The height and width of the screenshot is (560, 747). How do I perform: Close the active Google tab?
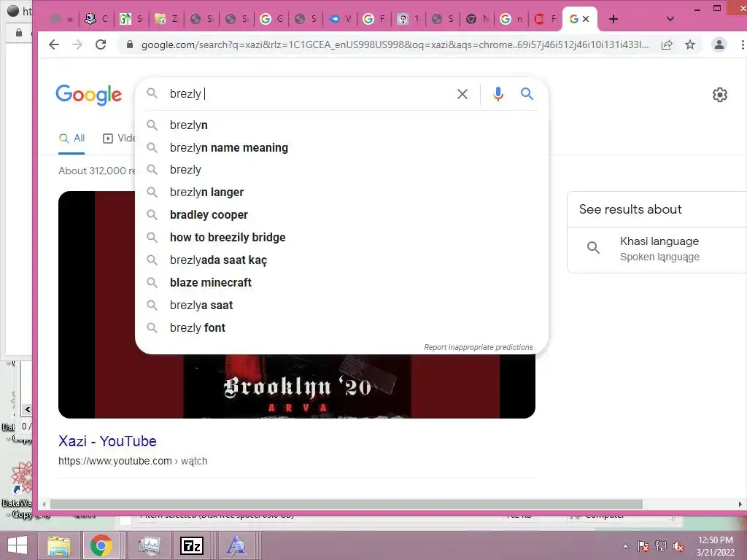[x=586, y=19]
